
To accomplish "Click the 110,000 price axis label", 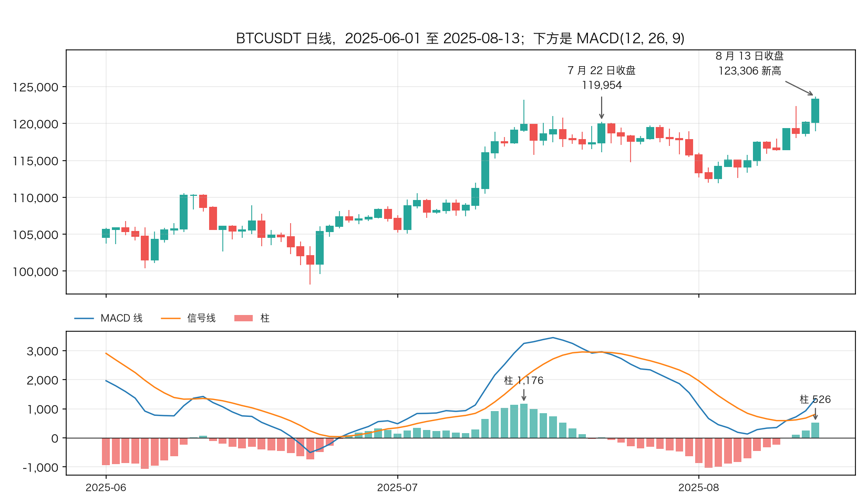I will pyautogui.click(x=35, y=198).
